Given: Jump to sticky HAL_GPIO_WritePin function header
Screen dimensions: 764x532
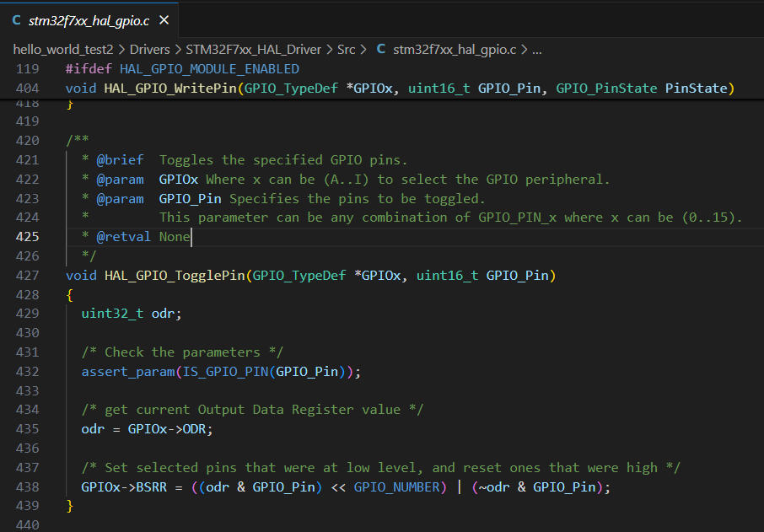Looking at the screenshot, I should coord(400,89).
